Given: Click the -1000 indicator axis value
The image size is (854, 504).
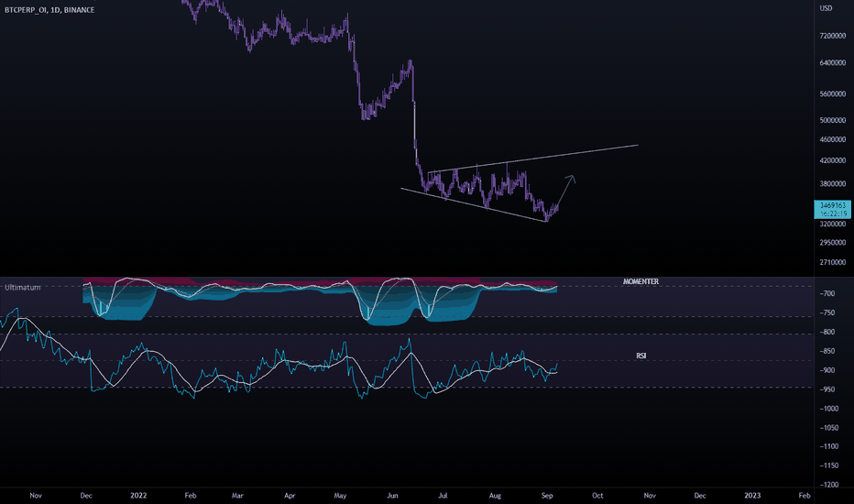Looking at the screenshot, I should [829, 409].
